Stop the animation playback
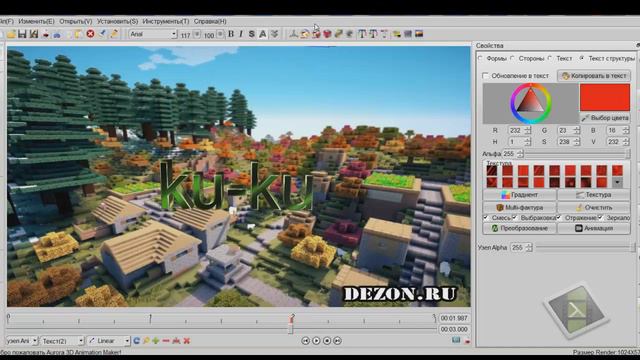Screen dimensions: 640x360 point(327,340)
